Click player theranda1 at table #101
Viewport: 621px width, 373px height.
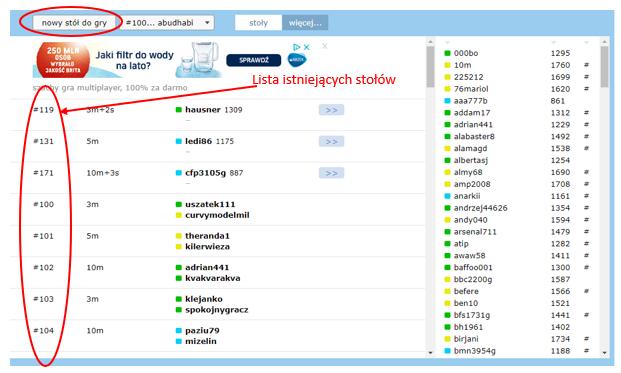click(207, 236)
